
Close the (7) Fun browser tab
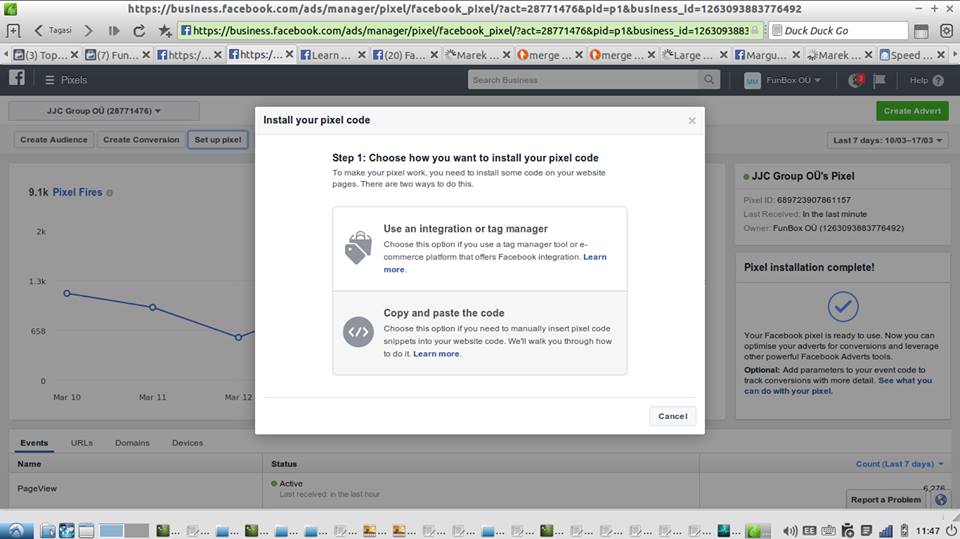tap(146, 55)
